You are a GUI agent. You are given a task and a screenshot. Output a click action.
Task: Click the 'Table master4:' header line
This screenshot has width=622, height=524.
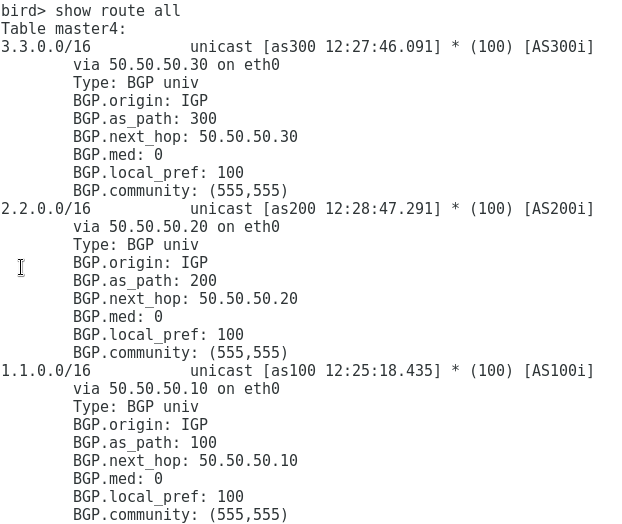[63, 29]
